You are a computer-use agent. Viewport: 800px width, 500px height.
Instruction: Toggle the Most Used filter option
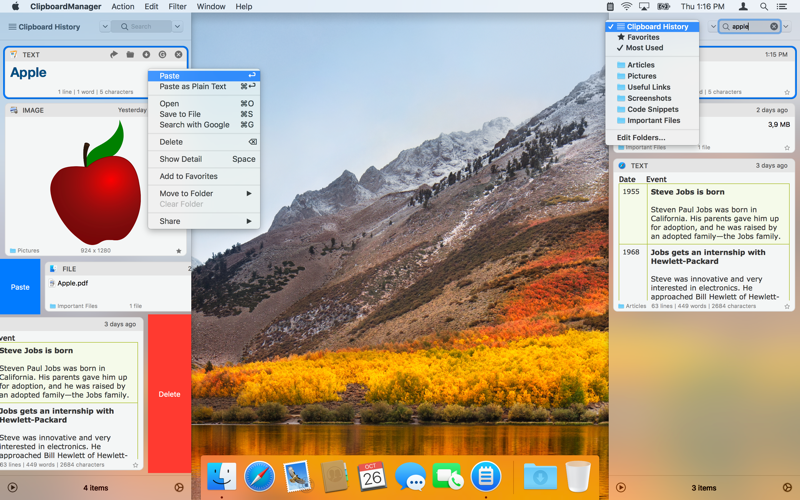pyautogui.click(x=644, y=48)
